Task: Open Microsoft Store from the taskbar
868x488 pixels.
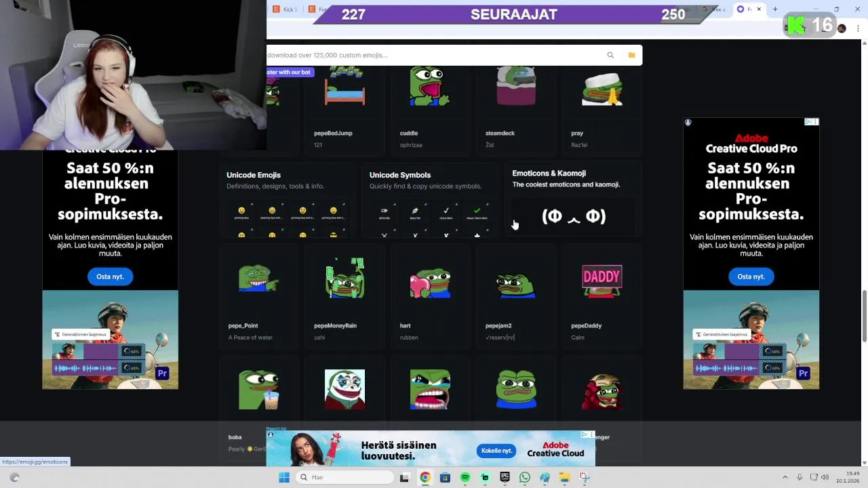Action: tap(445, 477)
